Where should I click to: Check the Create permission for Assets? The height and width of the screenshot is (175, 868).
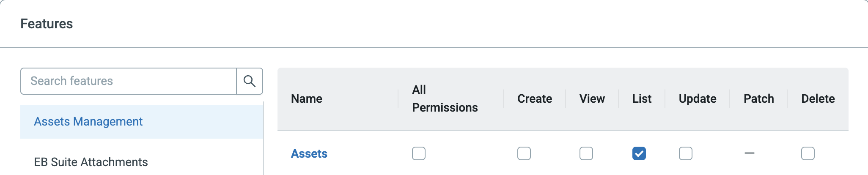pyautogui.click(x=524, y=153)
